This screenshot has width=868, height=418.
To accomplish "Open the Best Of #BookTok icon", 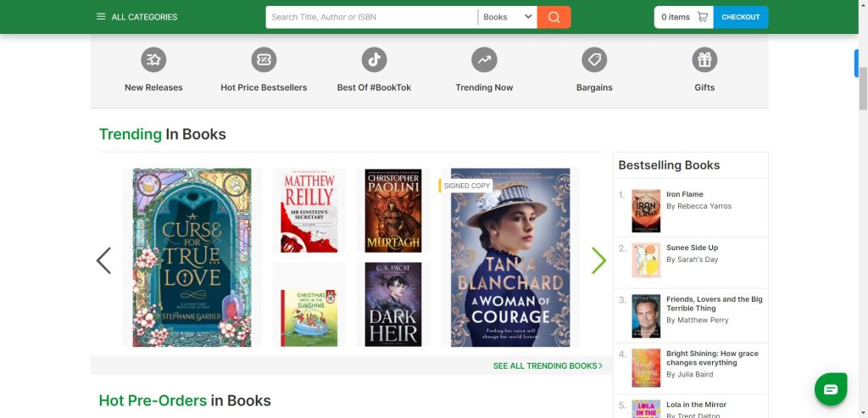I will coord(374,60).
